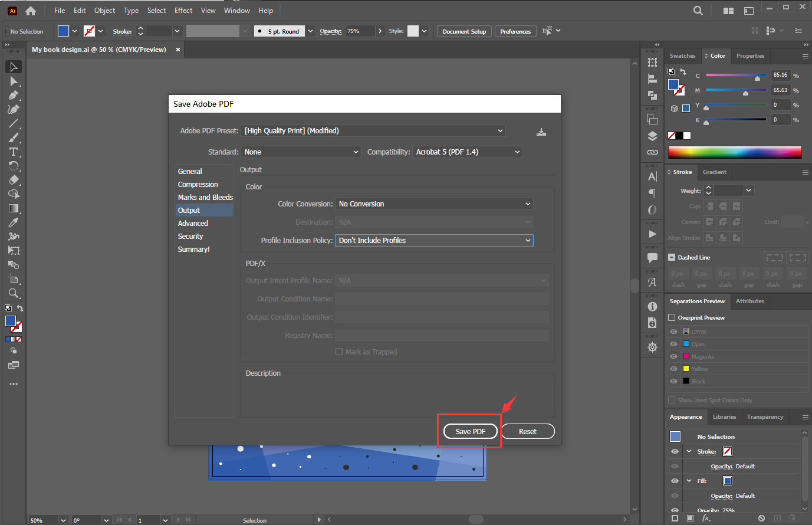The height and width of the screenshot is (525, 812).
Task: Open the Compatibility dropdown
Action: pos(468,152)
